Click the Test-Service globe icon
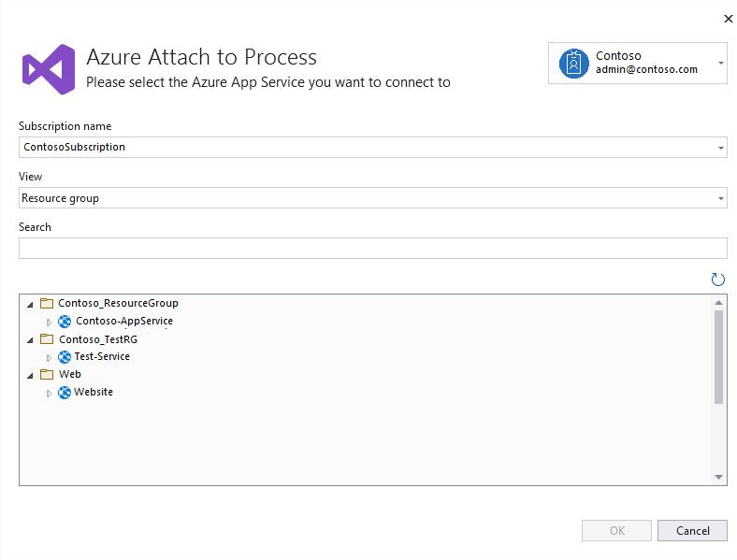This screenshot has width=737, height=560. tap(65, 357)
